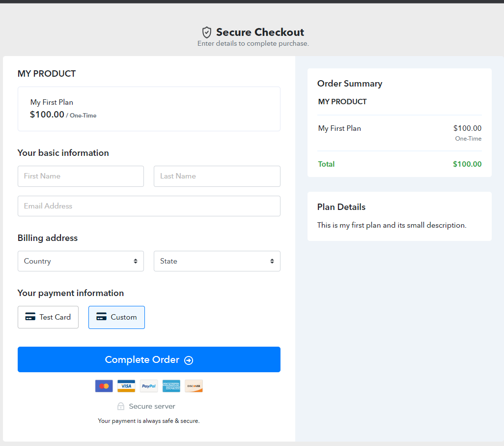Focus the First Name field

coord(81,177)
